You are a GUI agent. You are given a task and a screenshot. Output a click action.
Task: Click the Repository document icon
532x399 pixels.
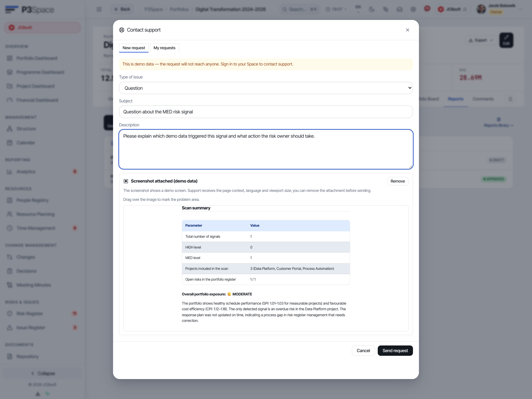click(x=10, y=356)
